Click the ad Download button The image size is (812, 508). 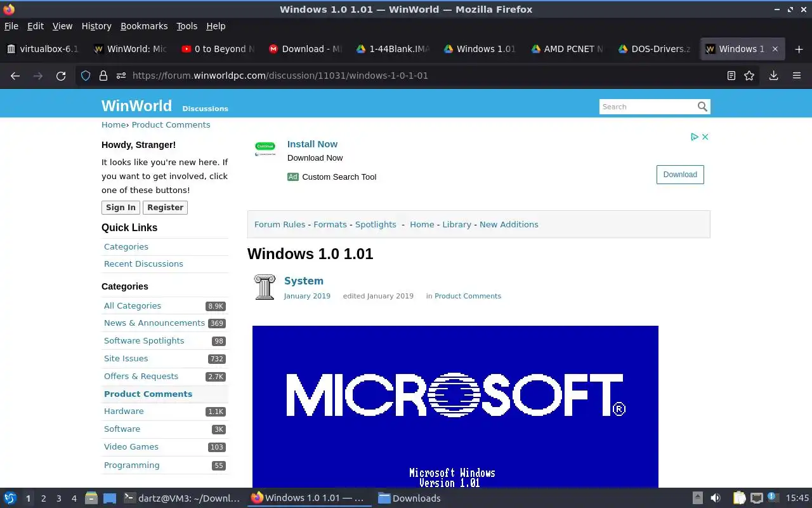(x=680, y=175)
